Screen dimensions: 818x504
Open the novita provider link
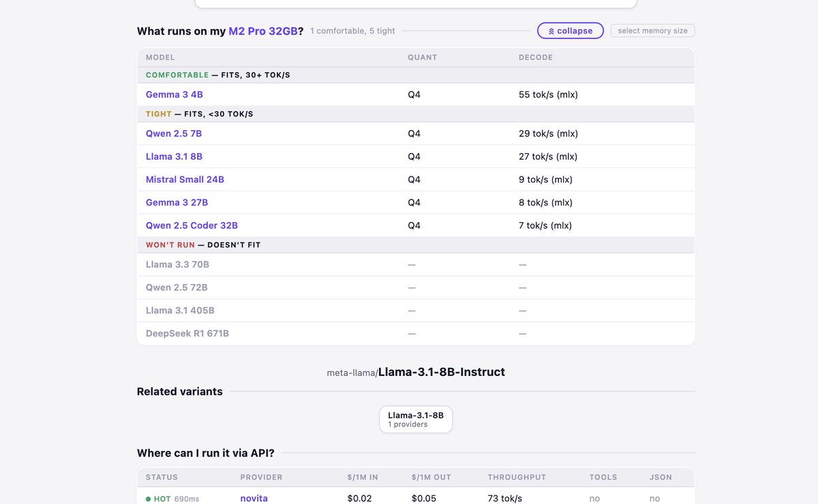tap(254, 499)
